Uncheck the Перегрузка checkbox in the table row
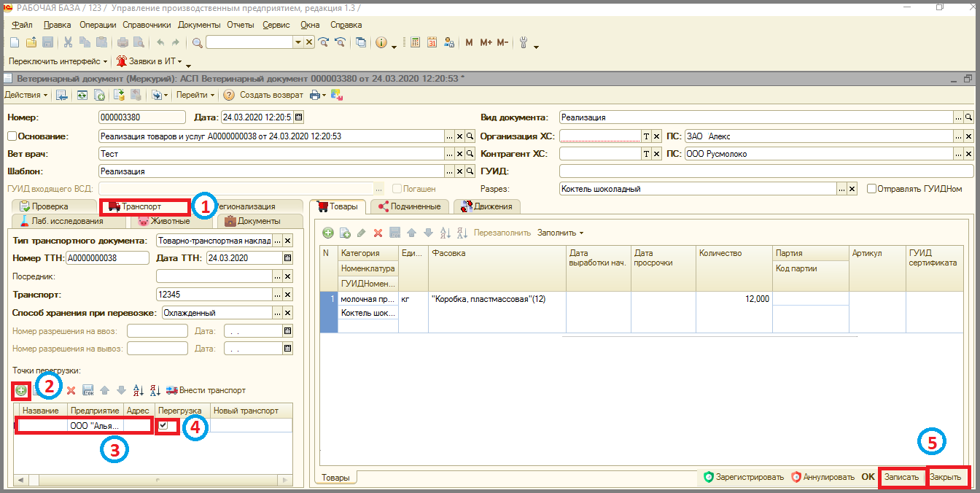Image resolution: width=980 pixels, height=493 pixels. (164, 425)
